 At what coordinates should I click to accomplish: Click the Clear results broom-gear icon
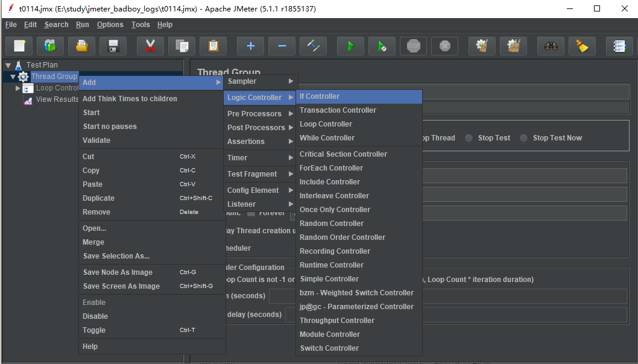pyautogui.click(x=482, y=46)
